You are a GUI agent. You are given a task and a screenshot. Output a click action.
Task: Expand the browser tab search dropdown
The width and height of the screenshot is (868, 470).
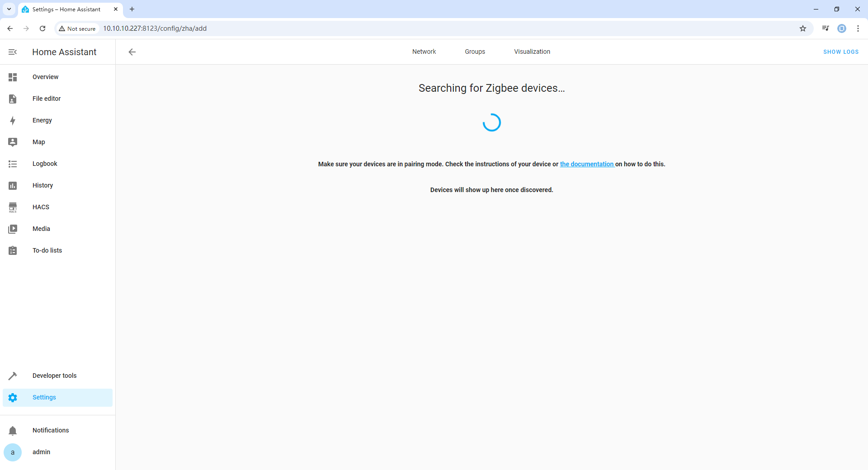pos(9,9)
